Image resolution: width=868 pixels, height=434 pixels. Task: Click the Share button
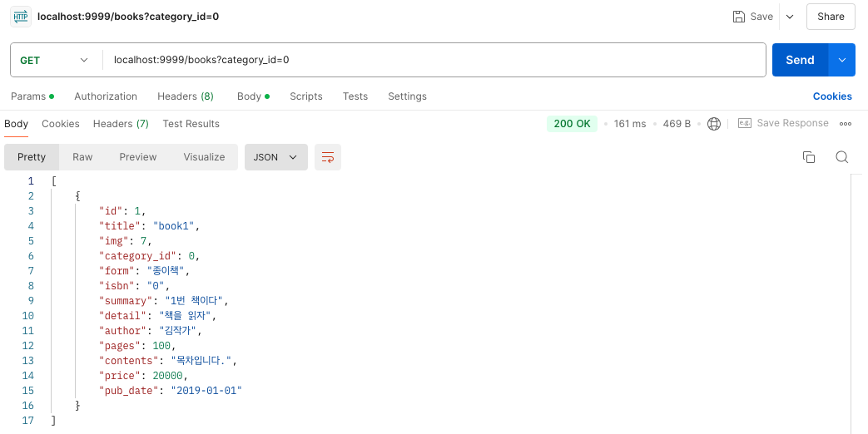831,17
